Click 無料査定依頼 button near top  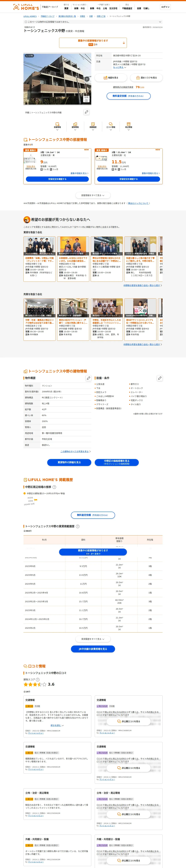click(129, 96)
